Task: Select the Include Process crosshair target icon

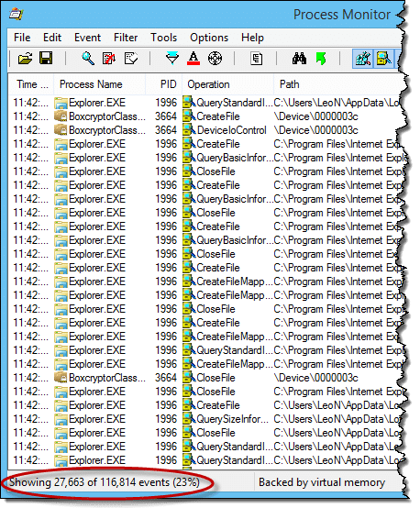Action: coord(215,59)
